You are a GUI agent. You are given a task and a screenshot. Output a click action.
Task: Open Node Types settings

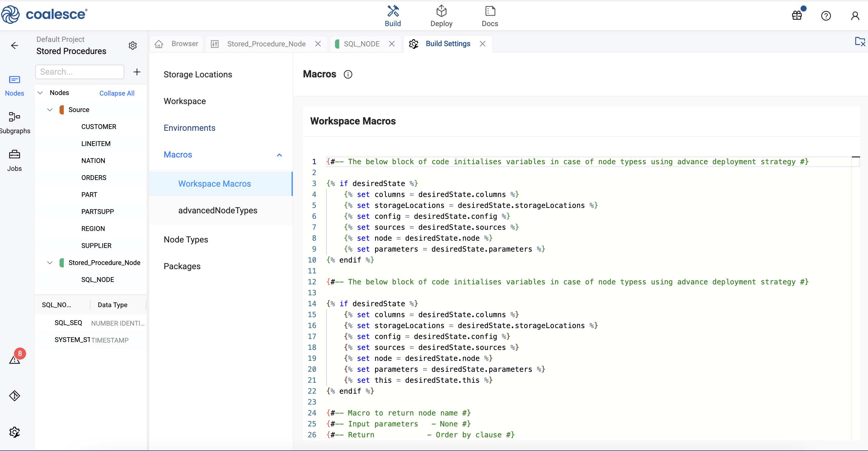coord(186,239)
